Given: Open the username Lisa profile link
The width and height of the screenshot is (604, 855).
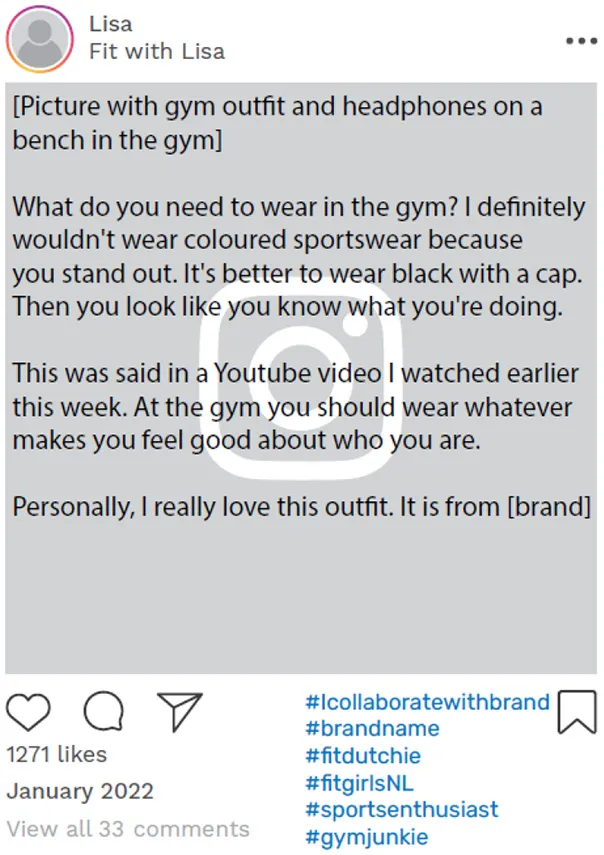Looking at the screenshot, I should 110,24.
